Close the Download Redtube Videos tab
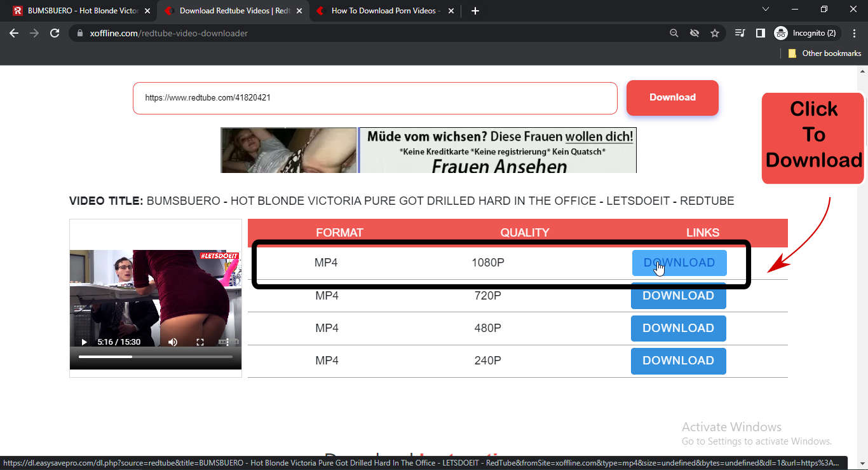Viewport: 868px width, 470px height. [299, 11]
